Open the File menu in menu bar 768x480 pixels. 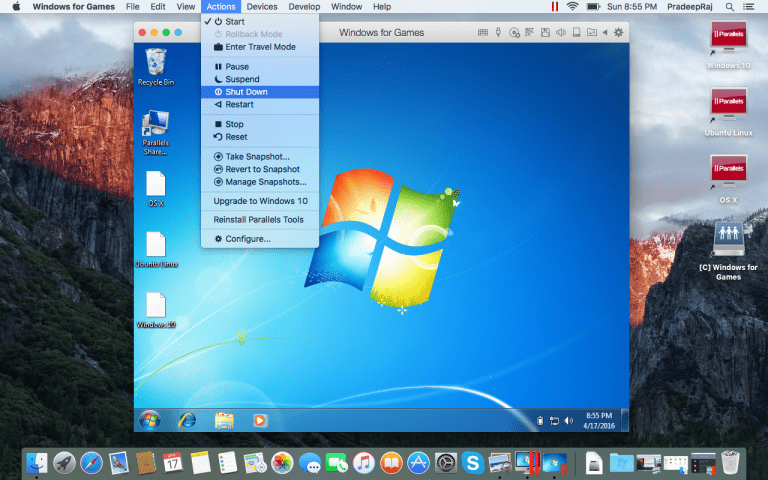132,6
